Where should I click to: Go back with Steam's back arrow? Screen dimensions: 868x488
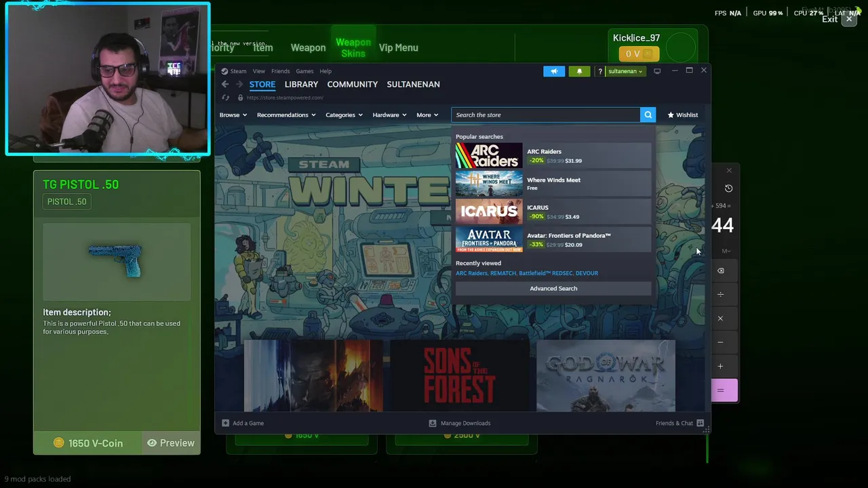pyautogui.click(x=225, y=84)
